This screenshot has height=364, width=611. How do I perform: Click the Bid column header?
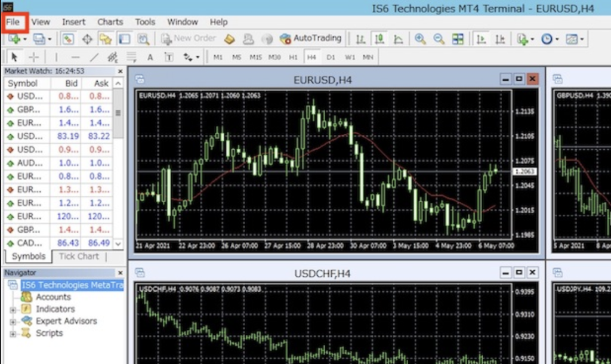tap(66, 84)
